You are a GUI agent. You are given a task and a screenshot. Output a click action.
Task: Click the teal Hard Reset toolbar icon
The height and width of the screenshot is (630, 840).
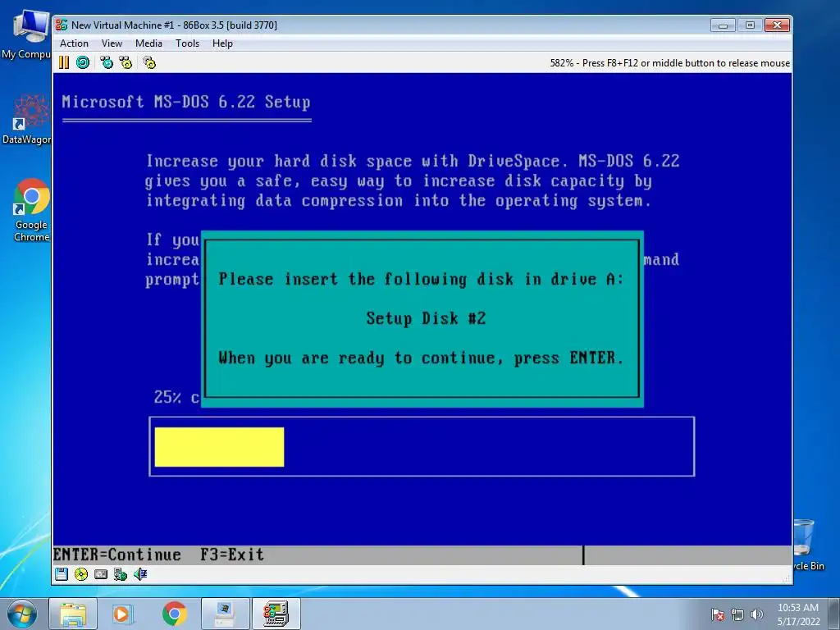83,62
